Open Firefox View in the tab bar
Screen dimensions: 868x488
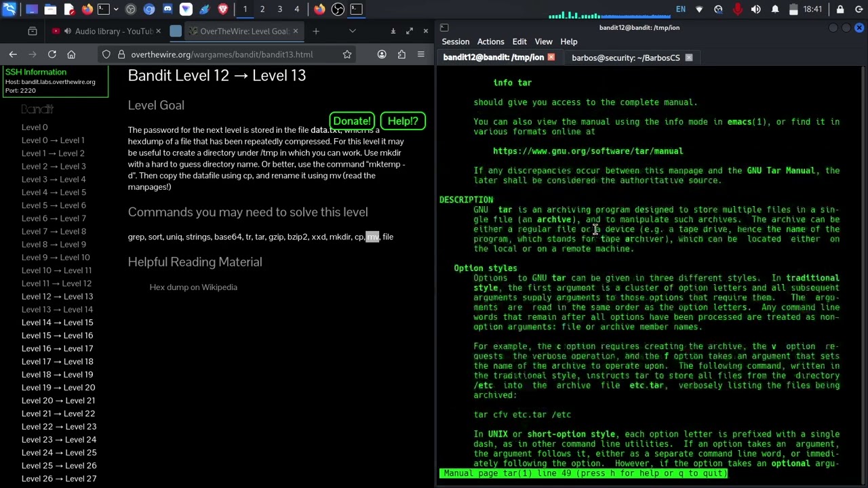tap(33, 31)
